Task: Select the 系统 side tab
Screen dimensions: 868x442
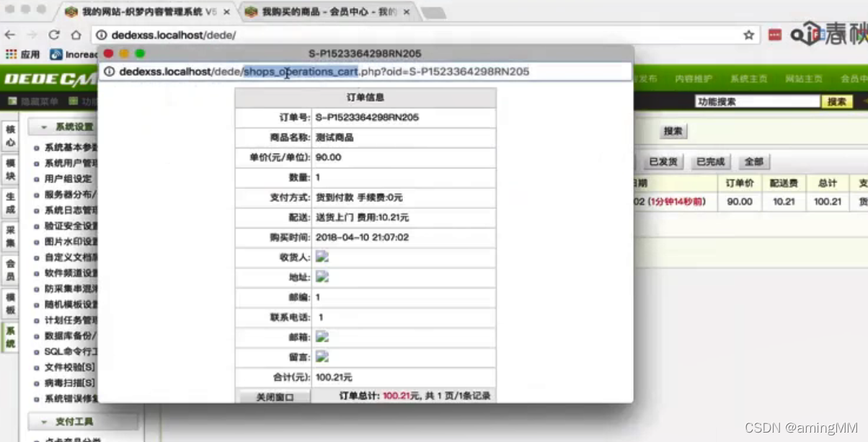Action: tap(10, 337)
